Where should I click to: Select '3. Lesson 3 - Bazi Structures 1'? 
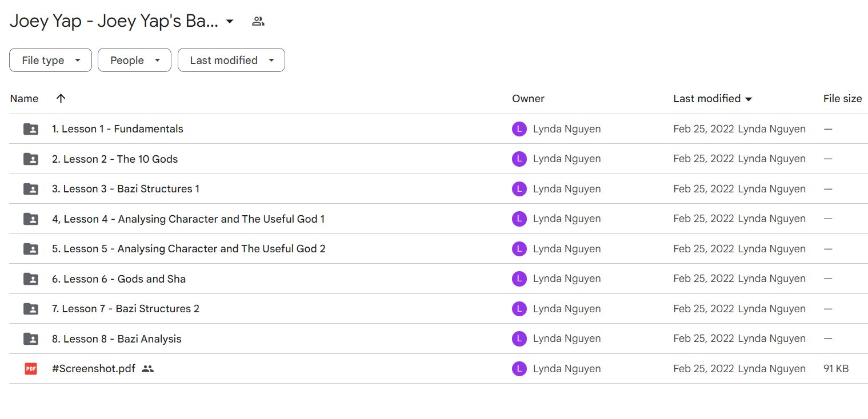click(126, 189)
